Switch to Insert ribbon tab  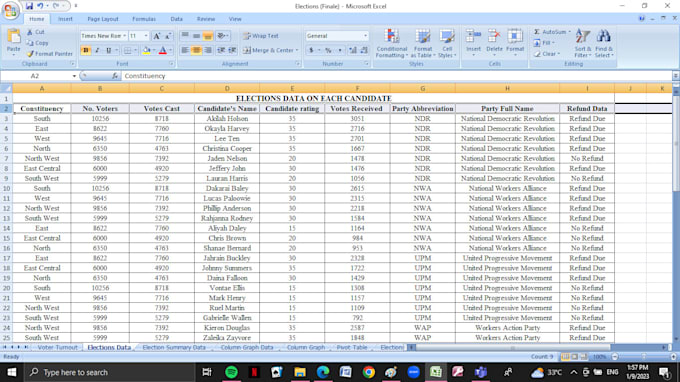tap(65, 19)
